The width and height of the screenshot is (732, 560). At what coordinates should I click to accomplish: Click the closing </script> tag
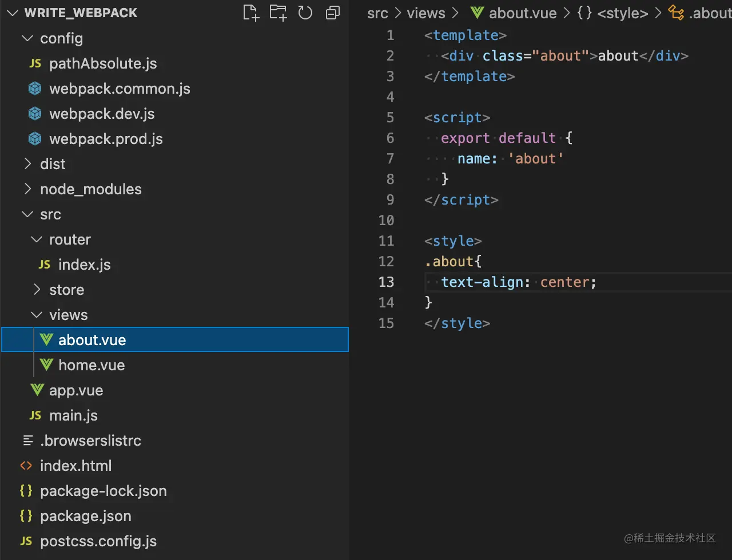[x=461, y=200]
